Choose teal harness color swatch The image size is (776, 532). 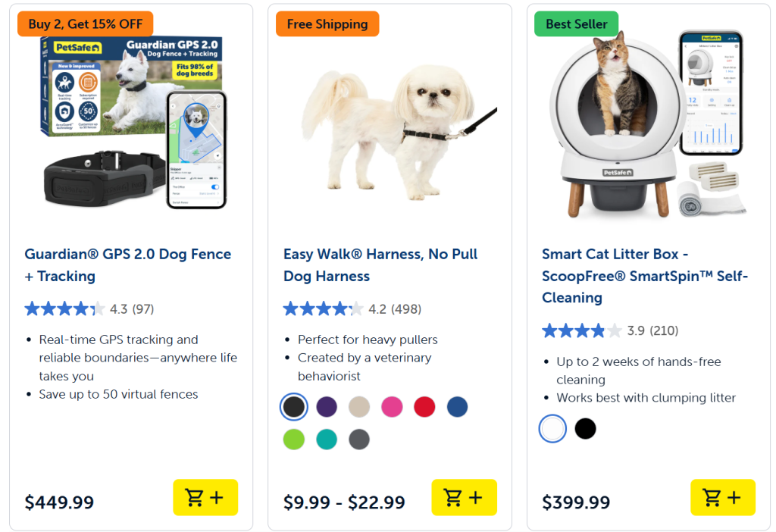pyautogui.click(x=327, y=440)
